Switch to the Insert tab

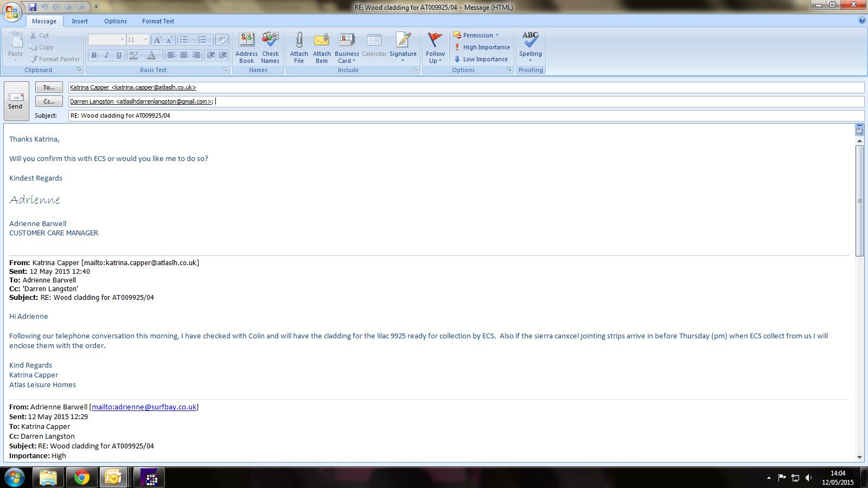point(80,21)
